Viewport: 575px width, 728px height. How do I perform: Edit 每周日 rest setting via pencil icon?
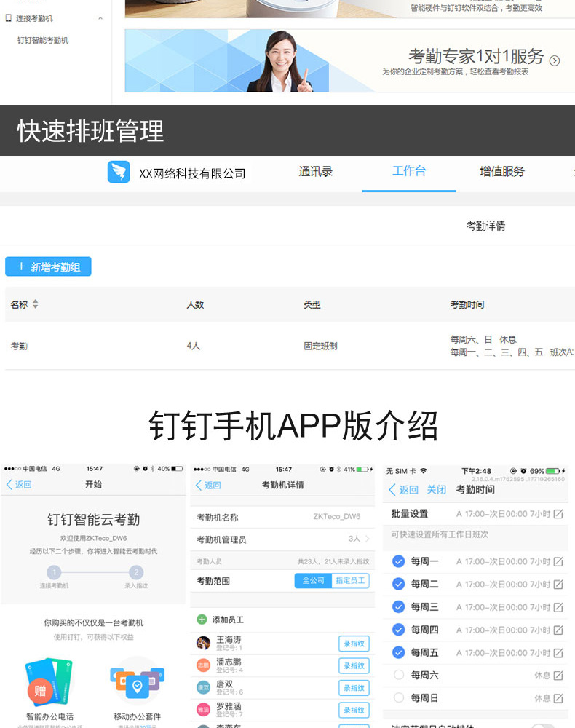coord(558,698)
